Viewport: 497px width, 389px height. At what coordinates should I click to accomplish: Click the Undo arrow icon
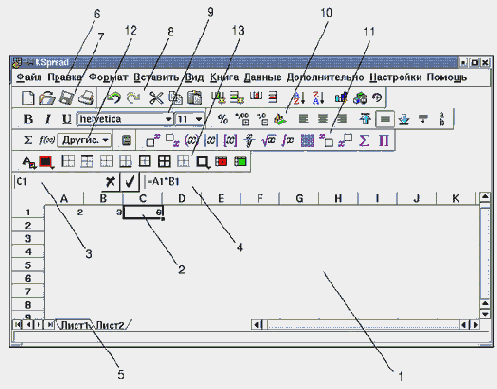(114, 98)
